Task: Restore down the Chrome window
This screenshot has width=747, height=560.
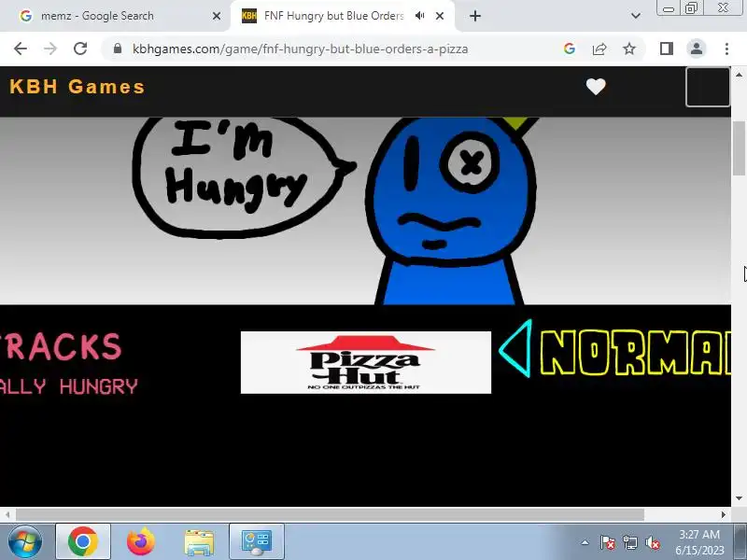Action: coord(691,8)
